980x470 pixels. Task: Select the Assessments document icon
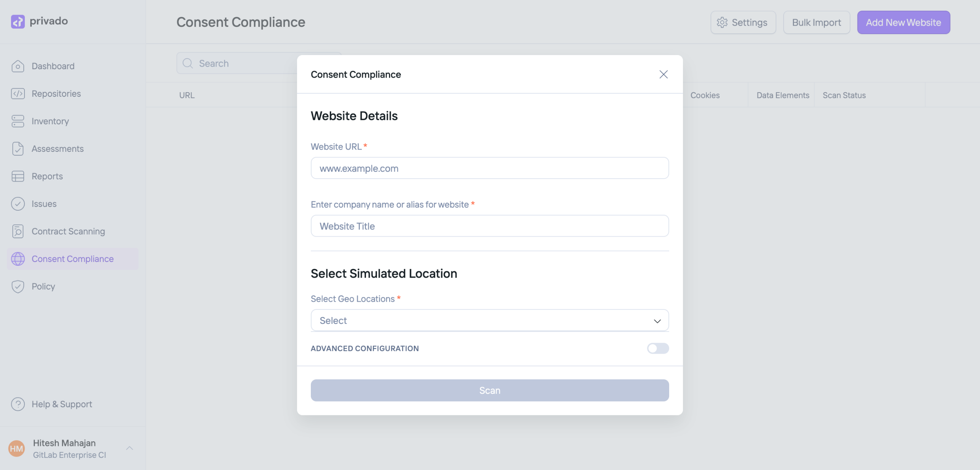tap(18, 149)
